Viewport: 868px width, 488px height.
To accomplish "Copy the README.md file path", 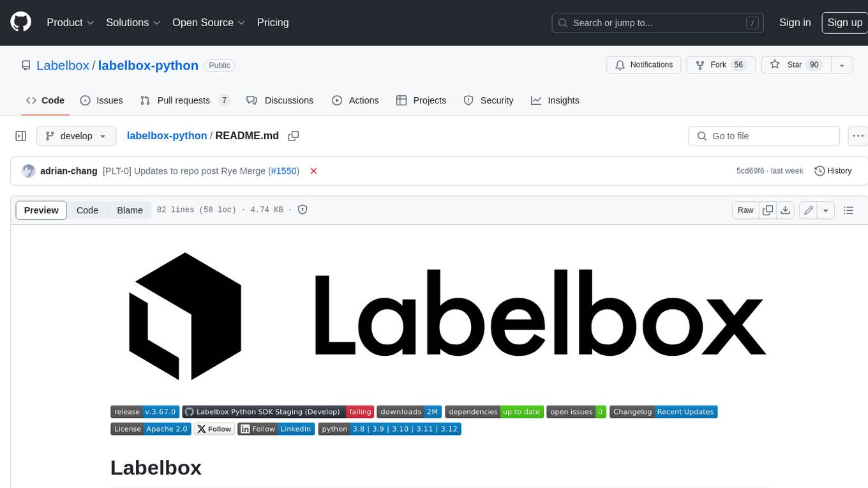I will [x=294, y=136].
